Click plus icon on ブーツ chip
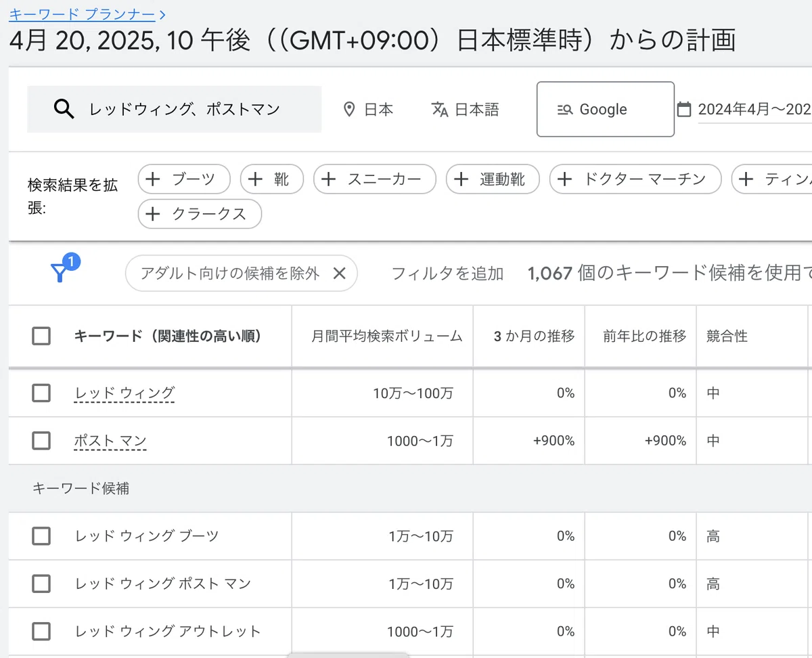Image resolution: width=812 pixels, height=658 pixels. (154, 179)
